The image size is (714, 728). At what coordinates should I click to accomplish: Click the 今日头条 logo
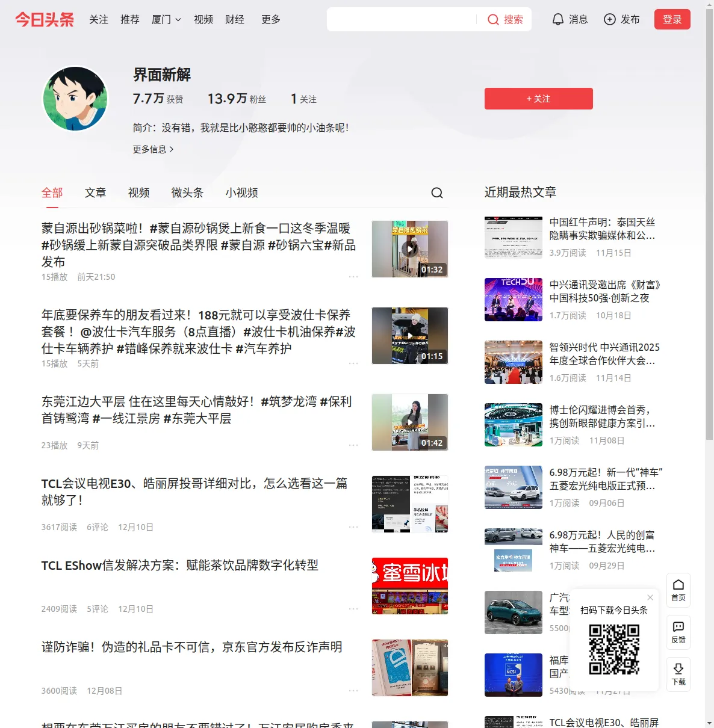coord(45,19)
